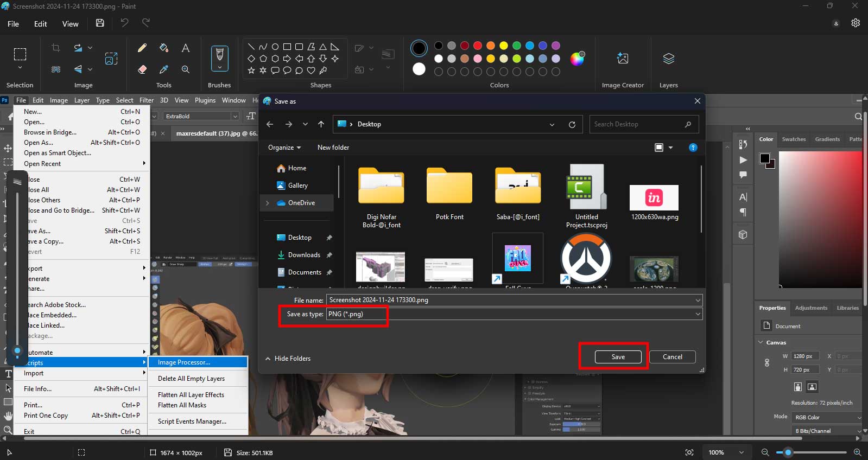Open the Paint File menu
The height and width of the screenshot is (460, 868).
[14, 24]
